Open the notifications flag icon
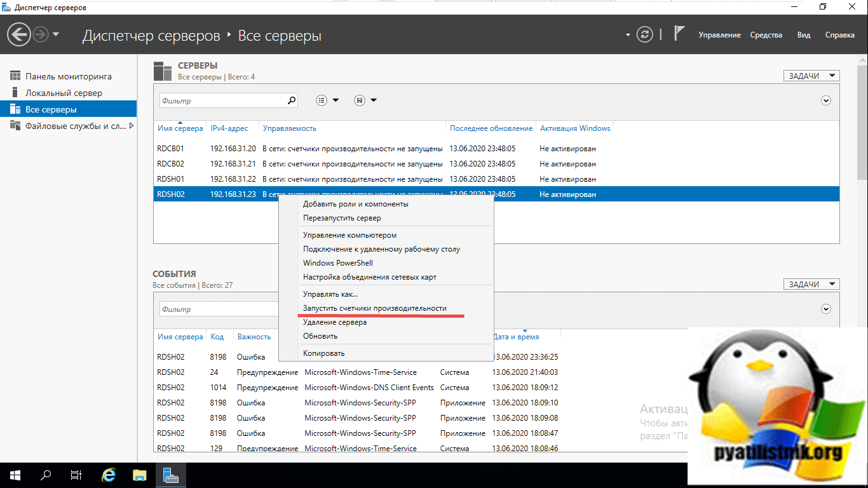The width and height of the screenshot is (868, 488). [x=679, y=34]
